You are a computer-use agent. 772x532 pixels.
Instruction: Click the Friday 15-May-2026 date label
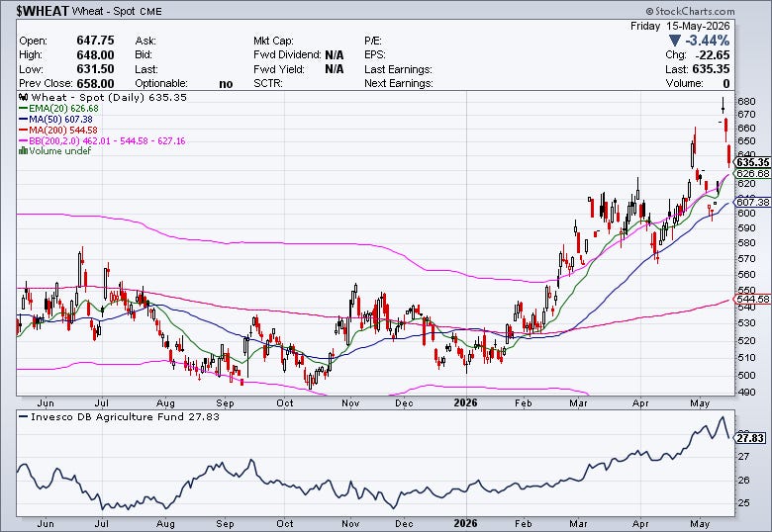point(680,26)
